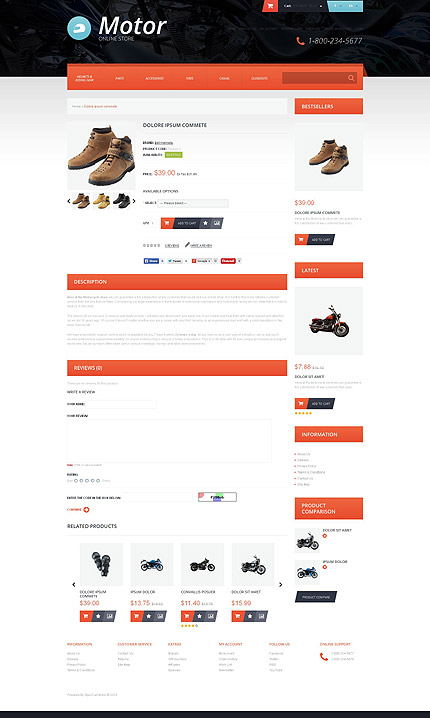
Task: Click the Product Compare button
Action: [x=316, y=597]
